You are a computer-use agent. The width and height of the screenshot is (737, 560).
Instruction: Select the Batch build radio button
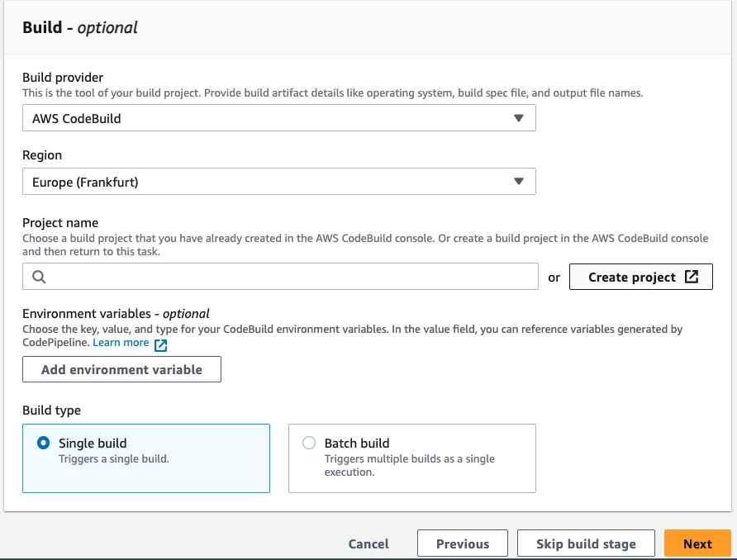click(x=309, y=443)
